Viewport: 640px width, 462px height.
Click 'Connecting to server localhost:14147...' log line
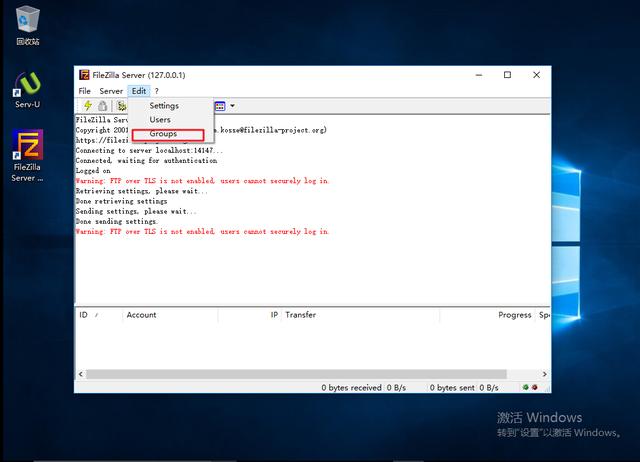point(149,150)
